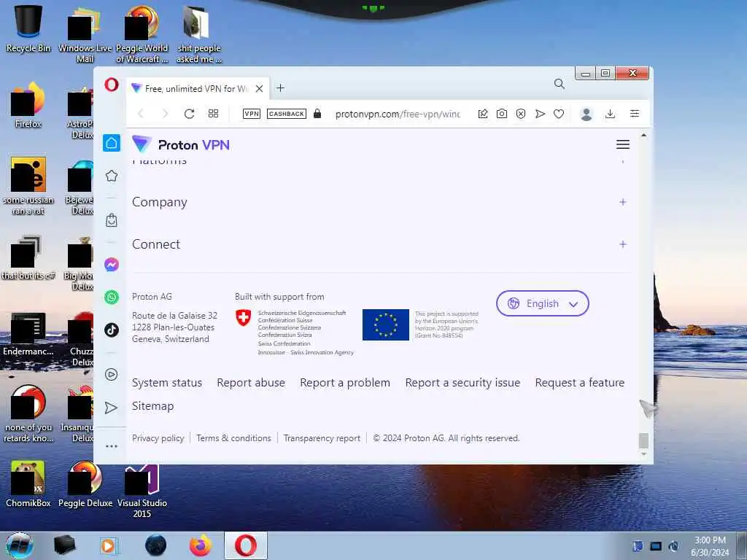Click the tab search magnifier icon

click(x=560, y=85)
